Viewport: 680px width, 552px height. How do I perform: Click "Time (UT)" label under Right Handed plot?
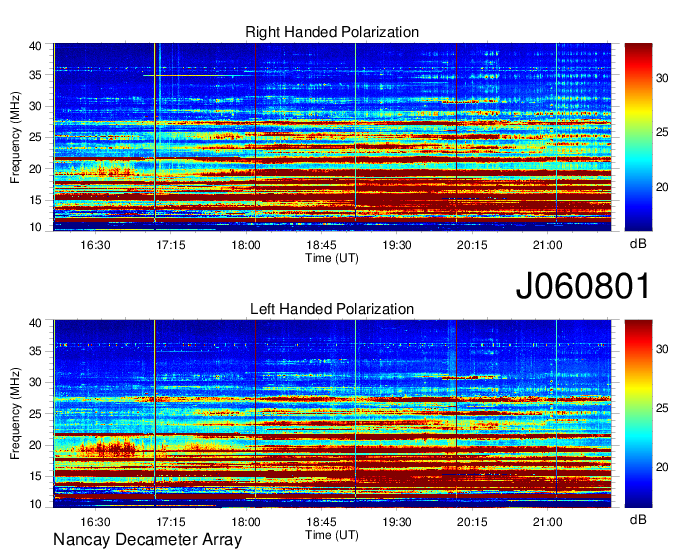tap(332, 258)
